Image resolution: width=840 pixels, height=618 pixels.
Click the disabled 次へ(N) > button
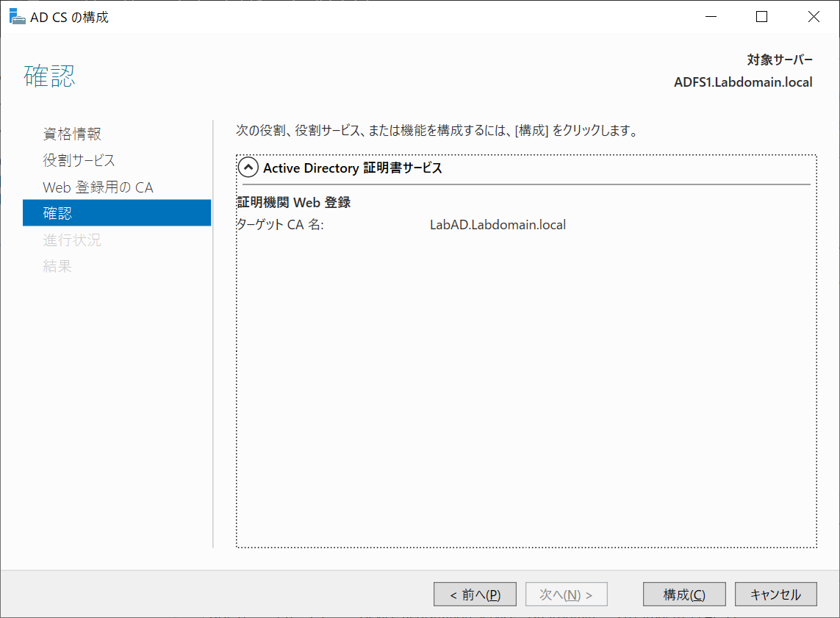pyautogui.click(x=567, y=594)
